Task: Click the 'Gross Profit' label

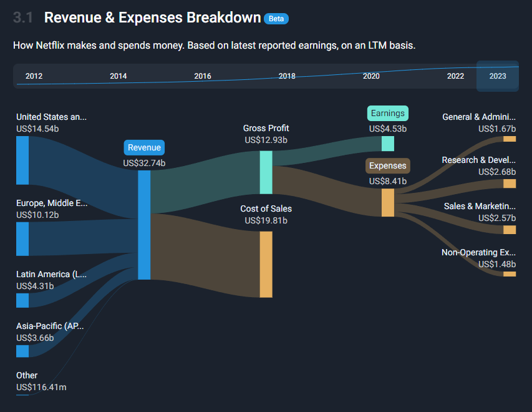Action: point(266,128)
